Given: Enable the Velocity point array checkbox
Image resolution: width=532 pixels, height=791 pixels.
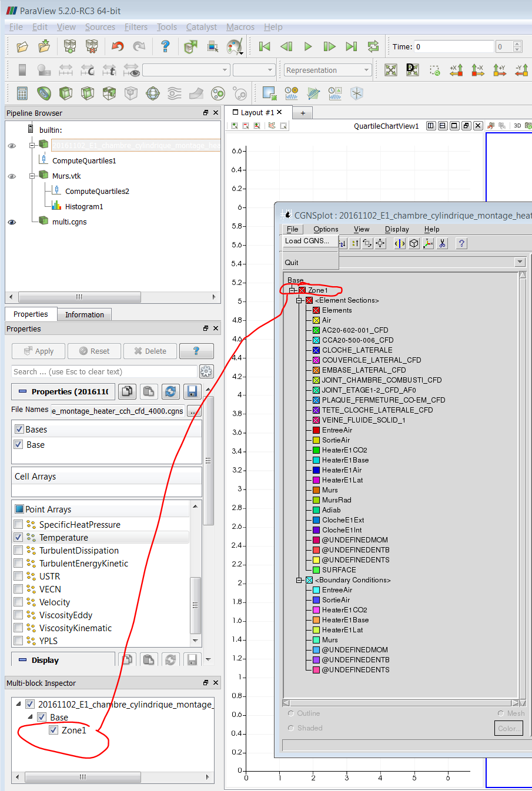Looking at the screenshot, I should click(18, 602).
